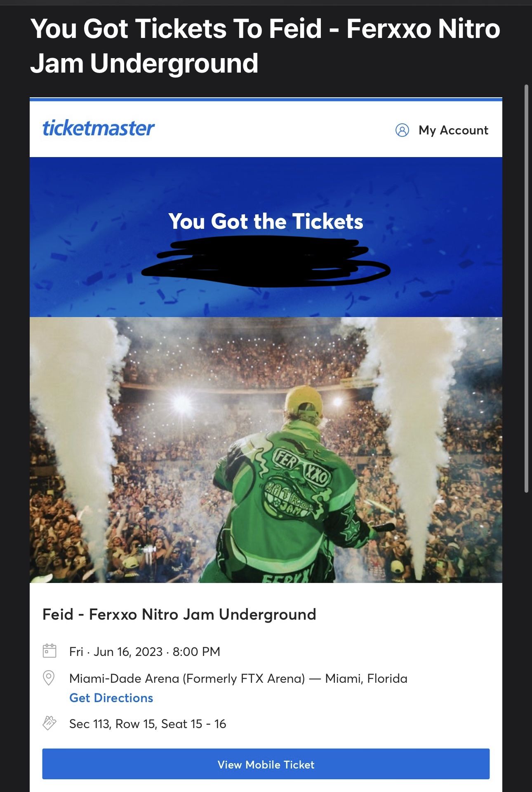Click the ticket seat icon
The width and height of the screenshot is (532, 792).
coord(49,723)
